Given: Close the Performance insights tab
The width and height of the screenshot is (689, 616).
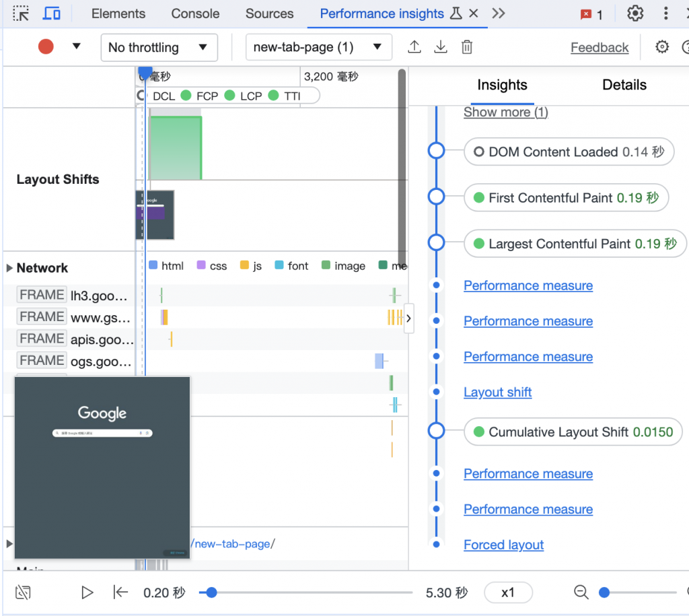Looking at the screenshot, I should (473, 13).
